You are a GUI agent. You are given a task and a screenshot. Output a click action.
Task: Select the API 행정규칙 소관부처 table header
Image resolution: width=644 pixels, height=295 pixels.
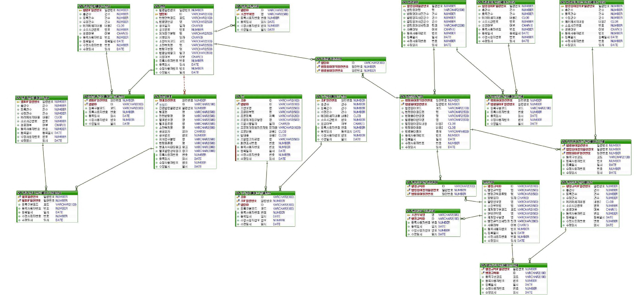[433, 211]
